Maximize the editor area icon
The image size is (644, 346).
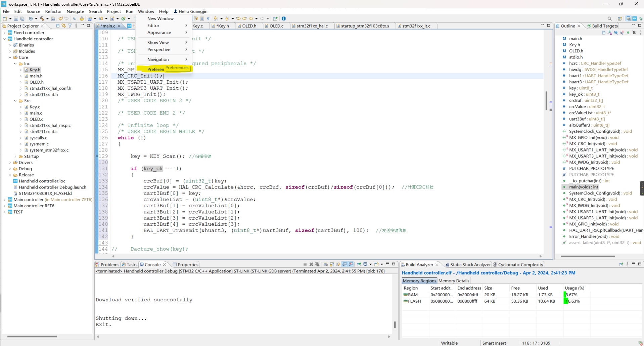(549, 25)
